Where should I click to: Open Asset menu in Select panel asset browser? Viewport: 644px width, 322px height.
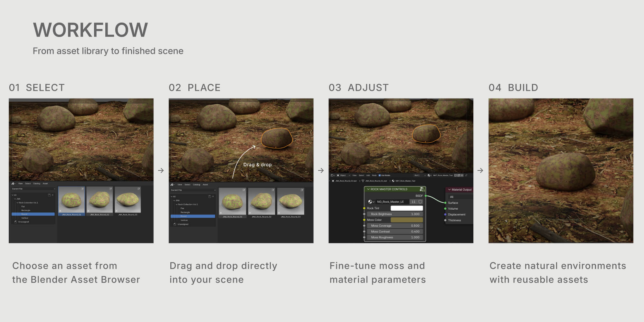coord(45,184)
